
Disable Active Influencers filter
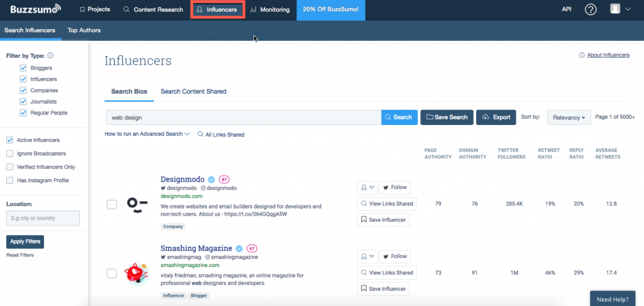tap(9, 140)
